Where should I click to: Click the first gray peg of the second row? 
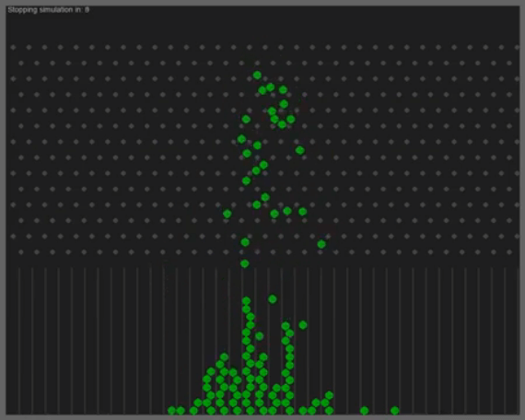coord(21,63)
